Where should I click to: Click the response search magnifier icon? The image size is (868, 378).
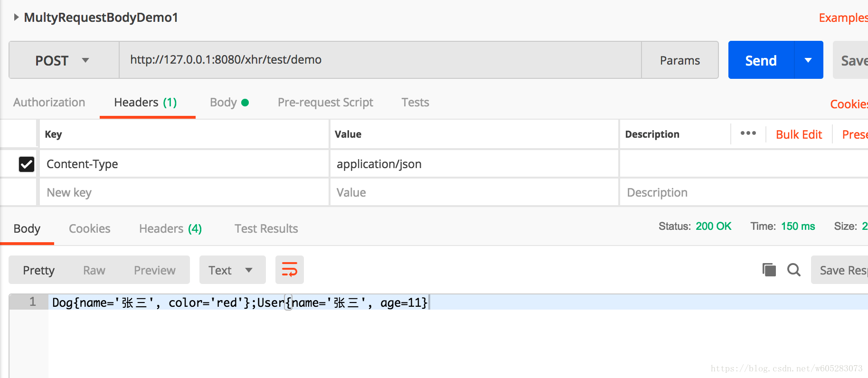pyautogui.click(x=794, y=270)
